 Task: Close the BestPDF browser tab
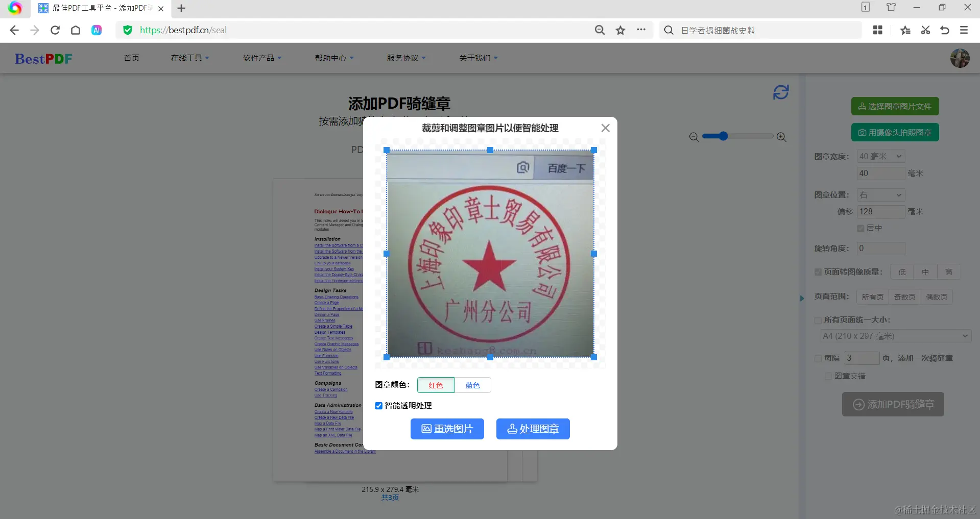161,9
